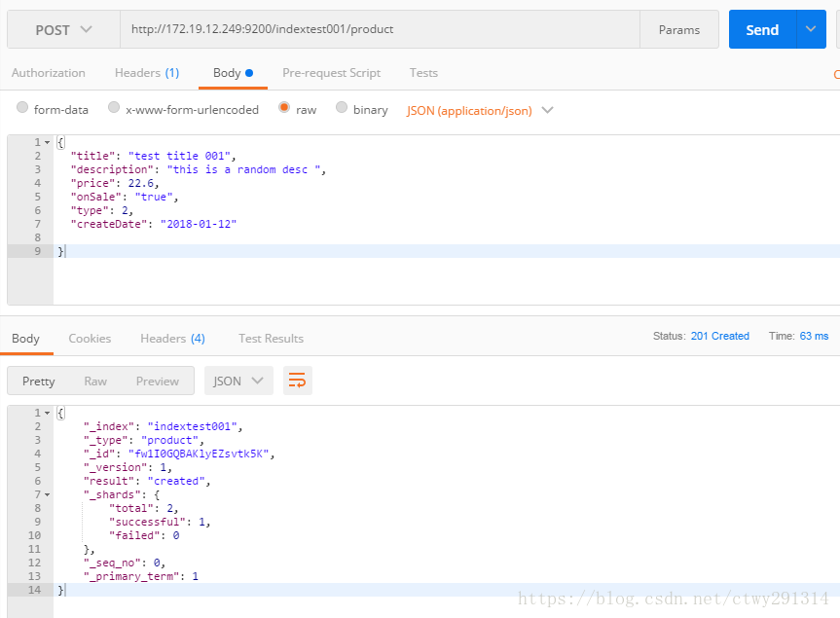
Task: Open the response Body tab
Action: (x=25, y=339)
